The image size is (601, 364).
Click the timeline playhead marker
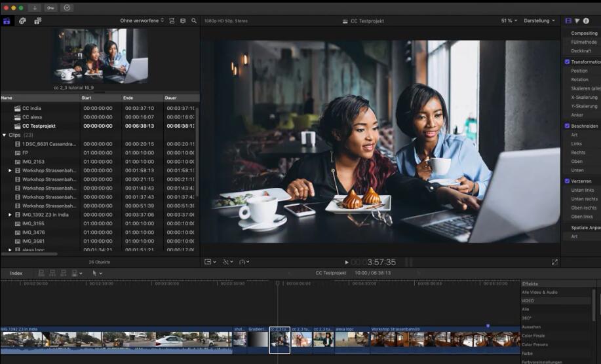[278, 283]
